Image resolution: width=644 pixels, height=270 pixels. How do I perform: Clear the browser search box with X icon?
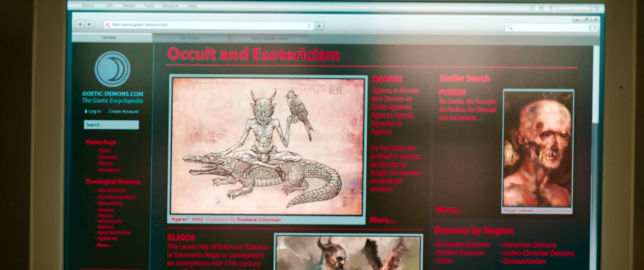(592, 28)
